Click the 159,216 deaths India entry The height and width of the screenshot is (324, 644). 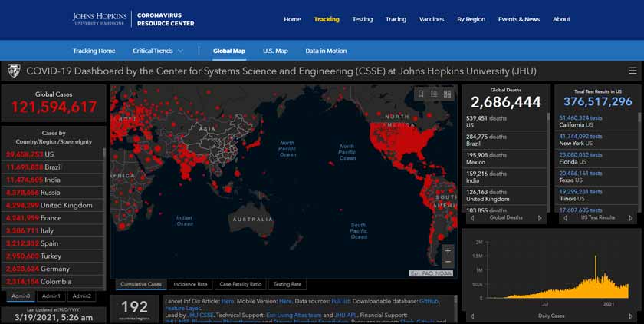504,177
